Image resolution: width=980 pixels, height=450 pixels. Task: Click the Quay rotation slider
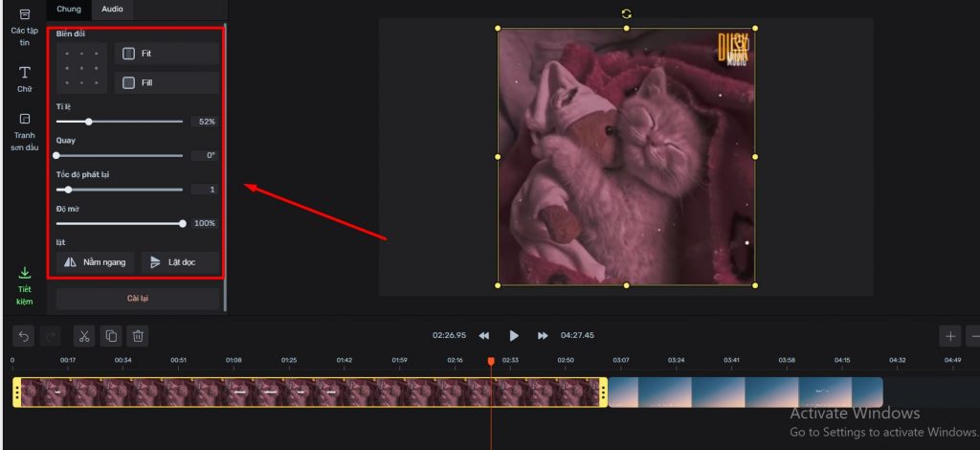[x=120, y=156]
